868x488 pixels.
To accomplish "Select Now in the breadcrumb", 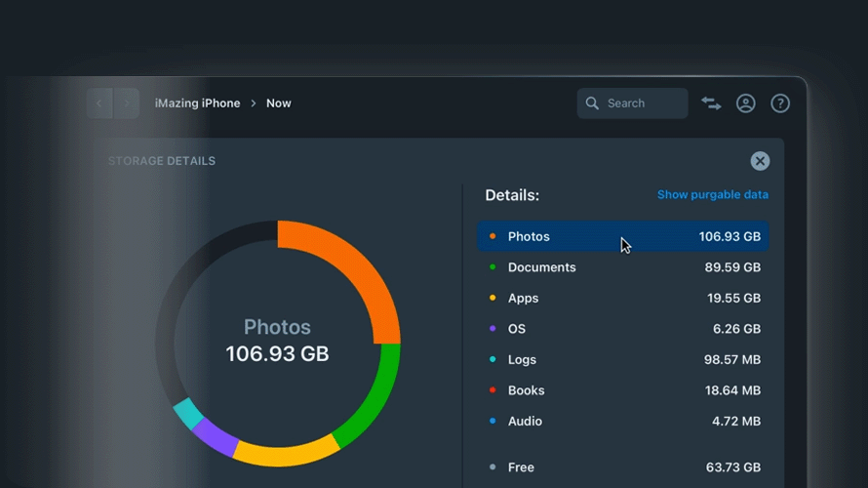I will (x=279, y=103).
